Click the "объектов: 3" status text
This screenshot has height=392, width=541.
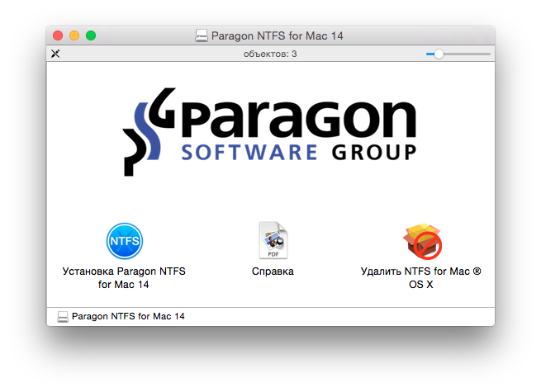pos(270,54)
